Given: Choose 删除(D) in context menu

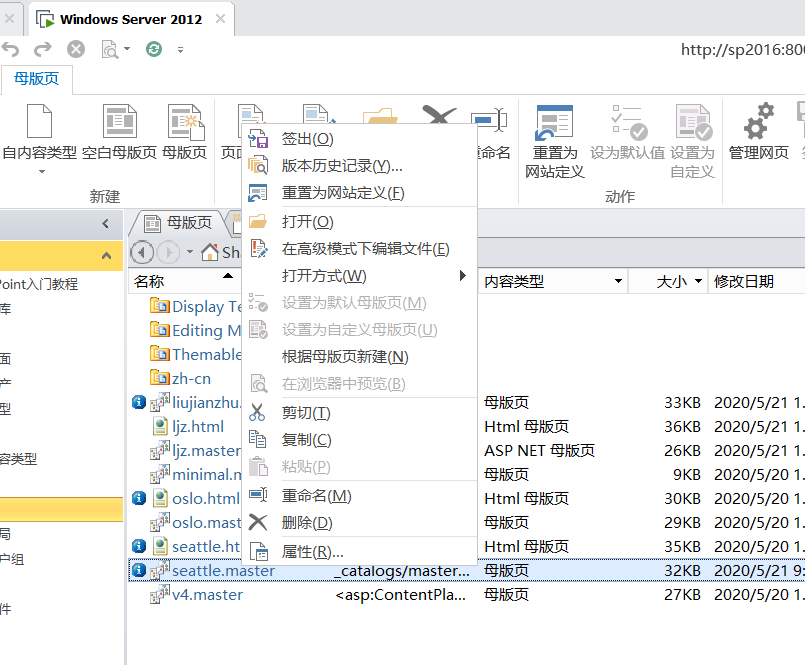Looking at the screenshot, I should click(359, 523).
